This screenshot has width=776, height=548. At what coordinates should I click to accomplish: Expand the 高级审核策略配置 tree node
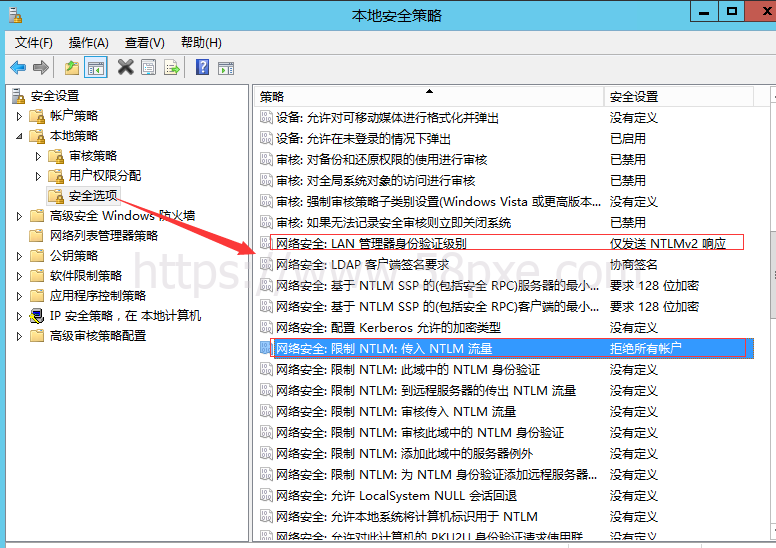point(19,337)
